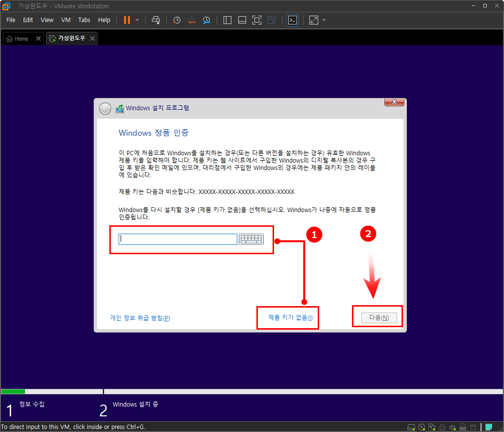Click the Unity mode icon
Viewport: 504px width, 432px height.
[272, 20]
